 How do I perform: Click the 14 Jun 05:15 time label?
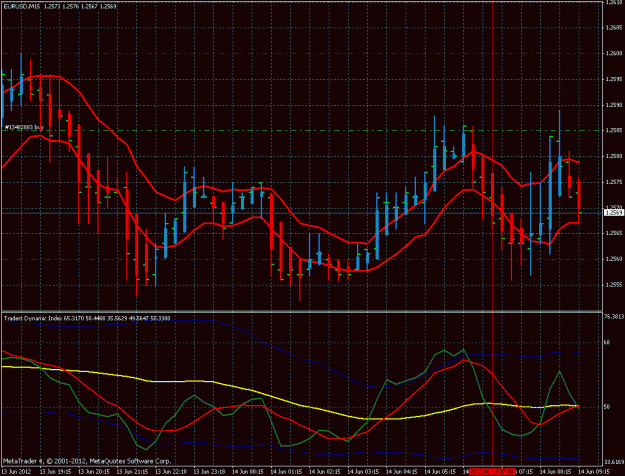pyautogui.click(x=440, y=472)
